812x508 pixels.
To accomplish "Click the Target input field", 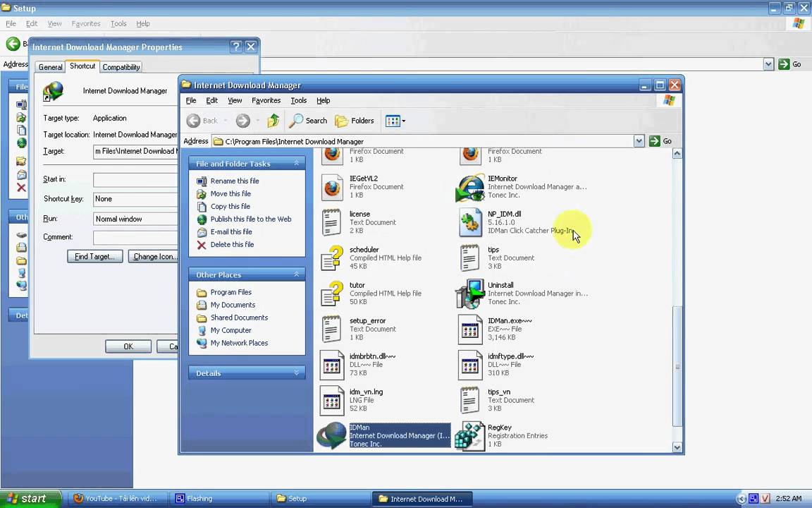I will pos(135,152).
